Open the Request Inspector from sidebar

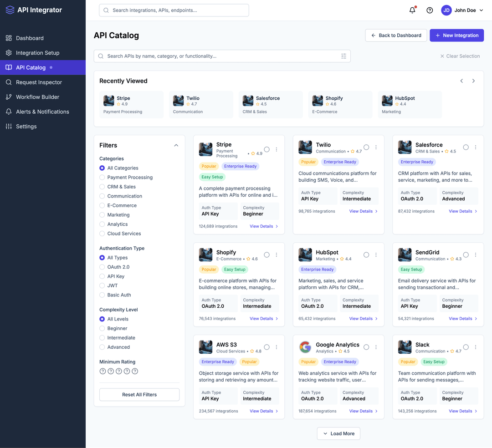coord(9,82)
